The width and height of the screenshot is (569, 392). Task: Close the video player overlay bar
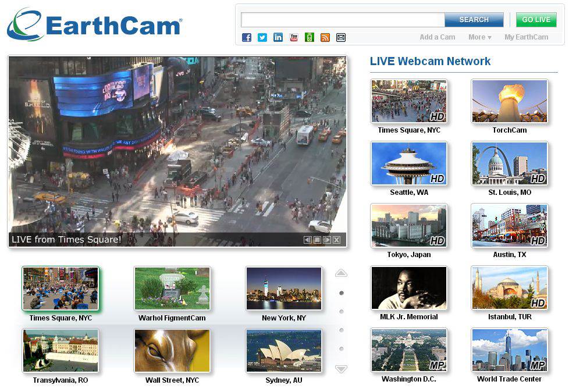[x=337, y=240]
